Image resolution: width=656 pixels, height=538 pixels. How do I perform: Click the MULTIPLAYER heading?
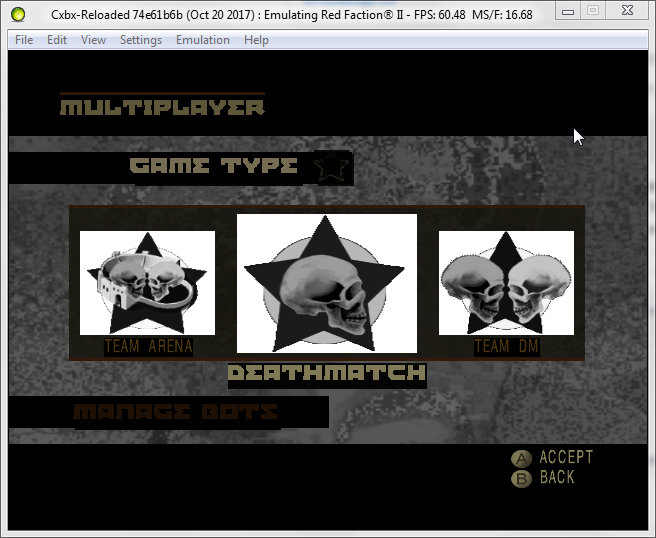pos(162,107)
